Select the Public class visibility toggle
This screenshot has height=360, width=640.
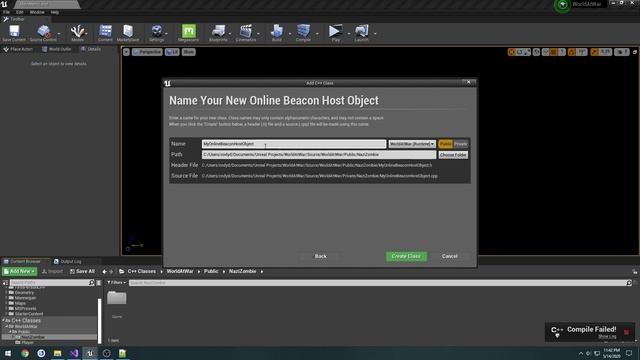445,144
